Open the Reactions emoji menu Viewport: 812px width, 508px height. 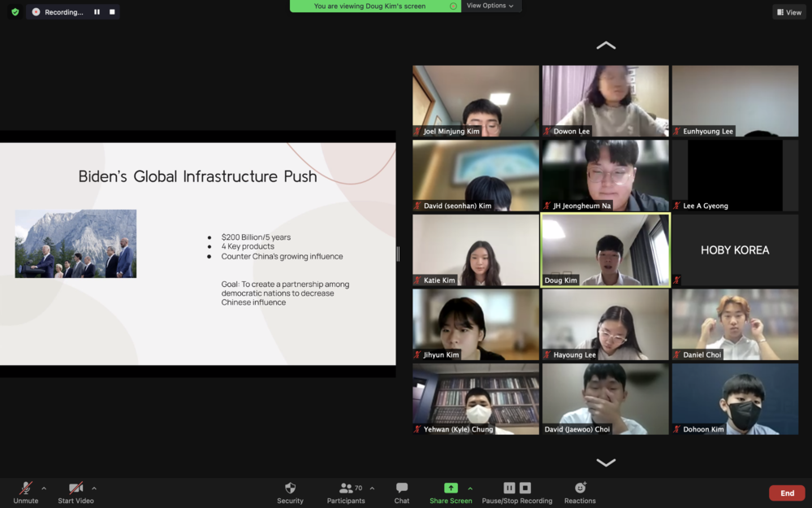(x=580, y=493)
